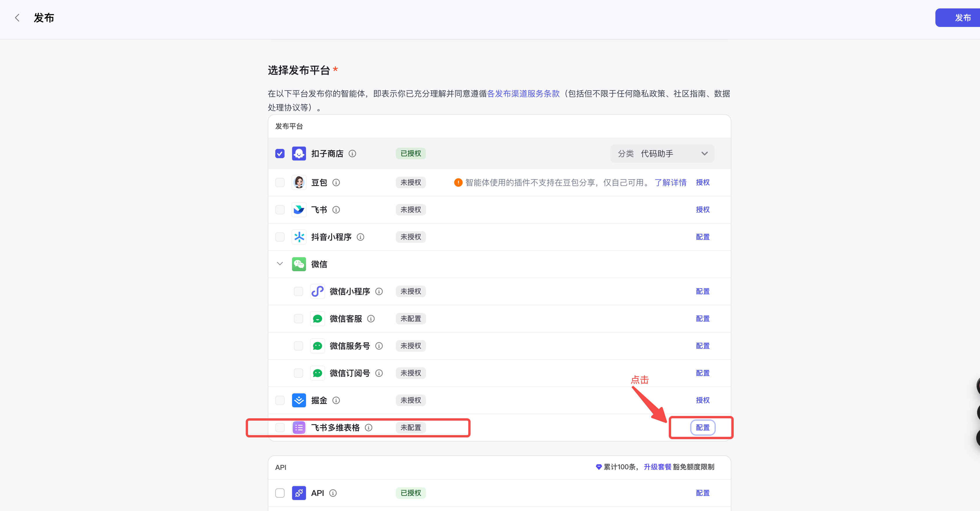The width and height of the screenshot is (980, 511).
Task: Show info tooltip for 抖音小程序
Action: click(360, 237)
